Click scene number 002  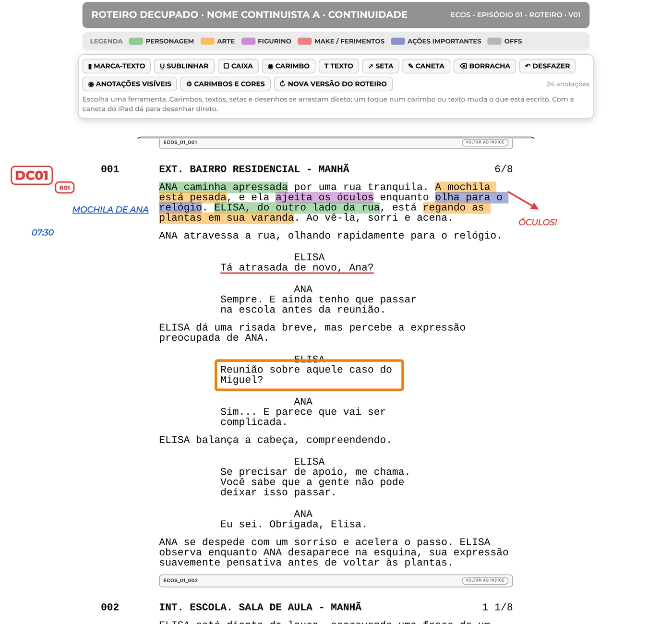110,607
